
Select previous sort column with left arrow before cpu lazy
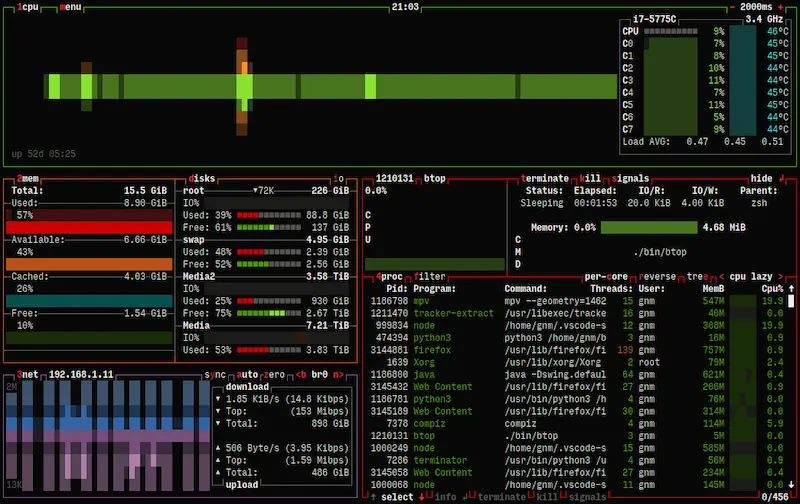pyautogui.click(x=721, y=276)
